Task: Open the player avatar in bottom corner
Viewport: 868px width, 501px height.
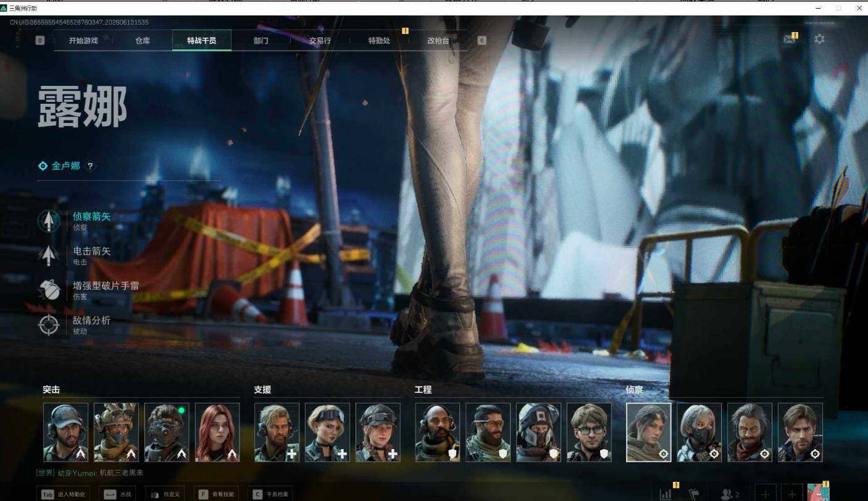Action: click(819, 493)
